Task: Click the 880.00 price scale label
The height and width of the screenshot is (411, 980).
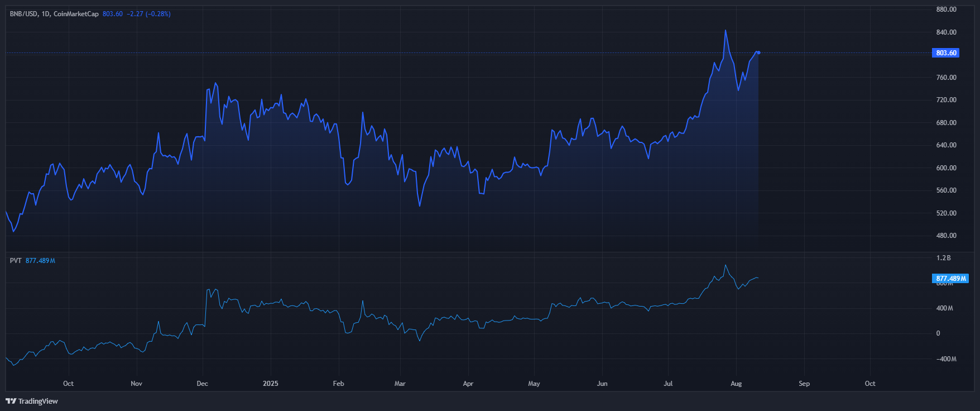Action: pos(946,9)
